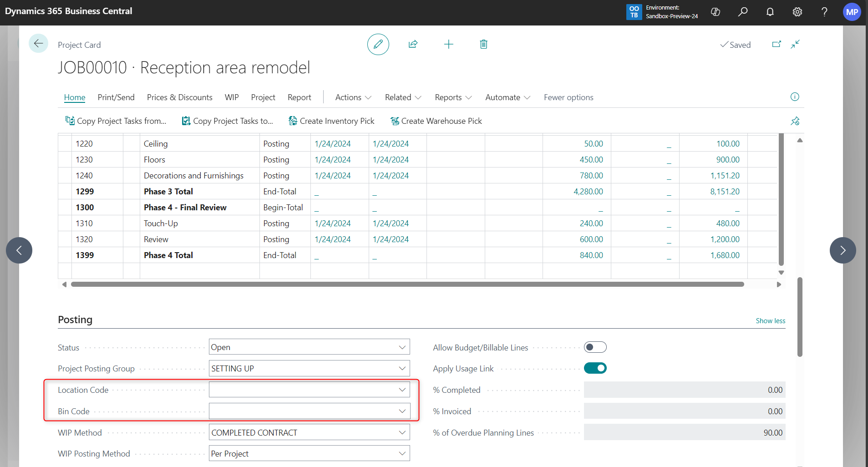Click scroll right arrow on task list
This screenshot has width=868, height=467.
click(779, 284)
